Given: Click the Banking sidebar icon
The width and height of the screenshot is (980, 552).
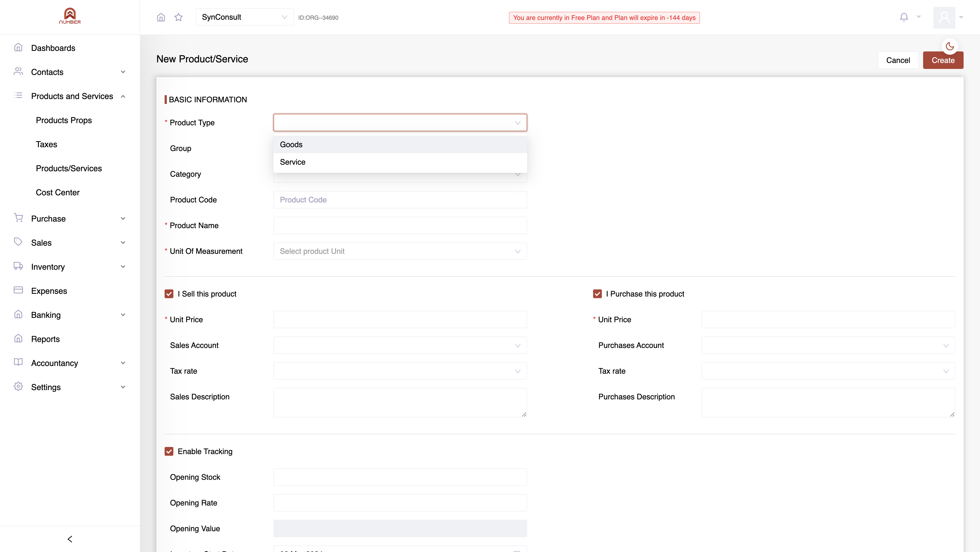Looking at the screenshot, I should tap(18, 314).
